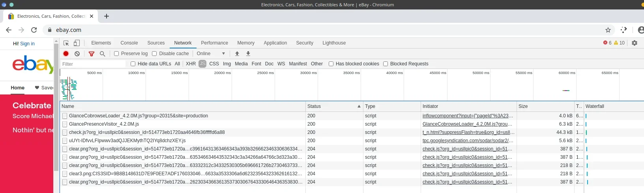The width and height of the screenshot is (644, 193).
Task: Tick the Hide data URLs checkbox
Action: [x=133, y=64]
